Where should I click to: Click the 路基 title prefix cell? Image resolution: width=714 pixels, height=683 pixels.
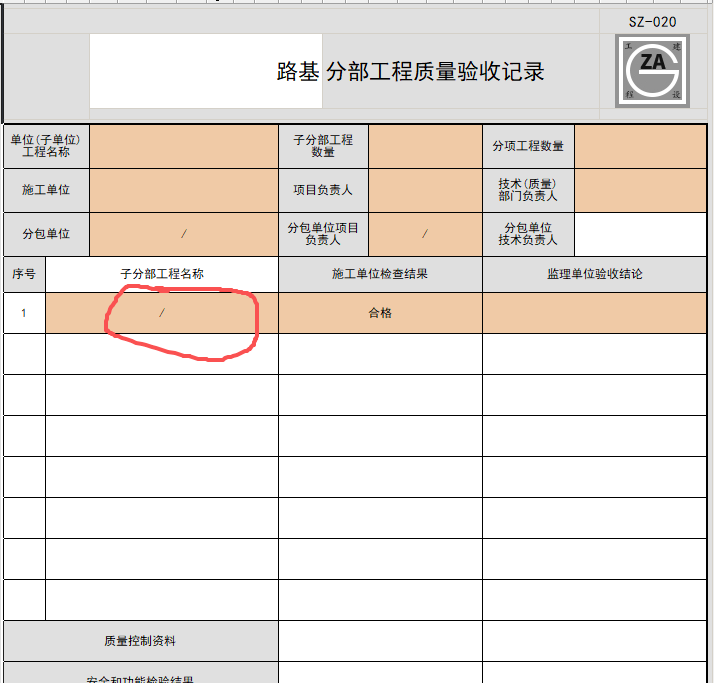pyautogui.click(x=206, y=71)
